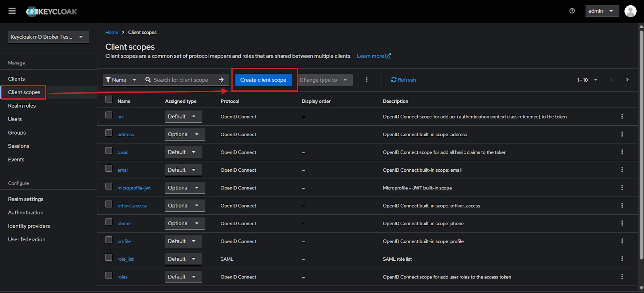
Task: Select the phone row checkbox
Action: pos(109,222)
